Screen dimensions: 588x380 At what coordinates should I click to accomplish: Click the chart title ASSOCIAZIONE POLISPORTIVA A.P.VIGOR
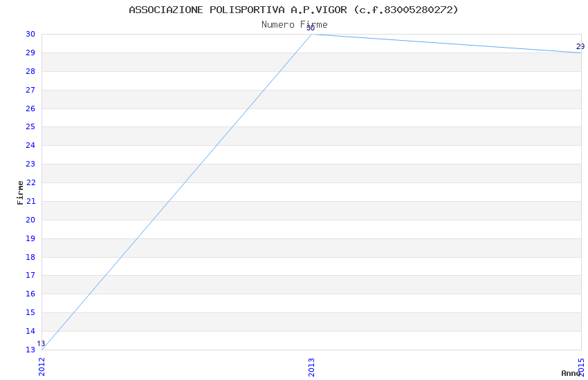[293, 10]
